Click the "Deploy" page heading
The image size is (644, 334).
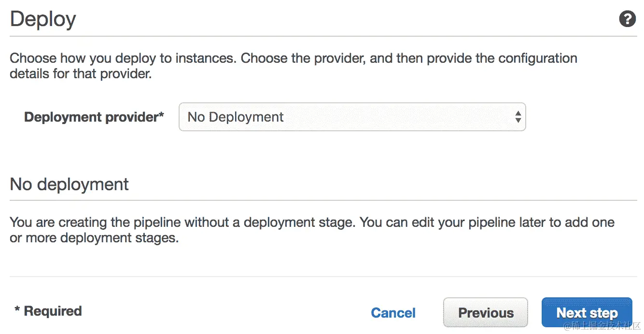point(43,19)
